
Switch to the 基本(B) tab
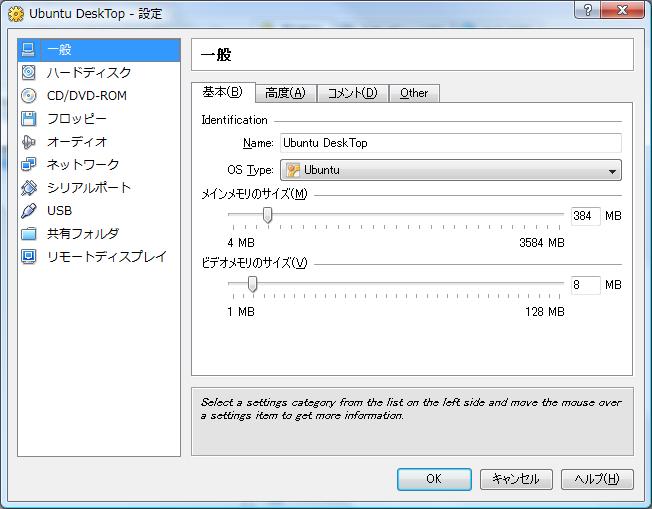[x=223, y=92]
